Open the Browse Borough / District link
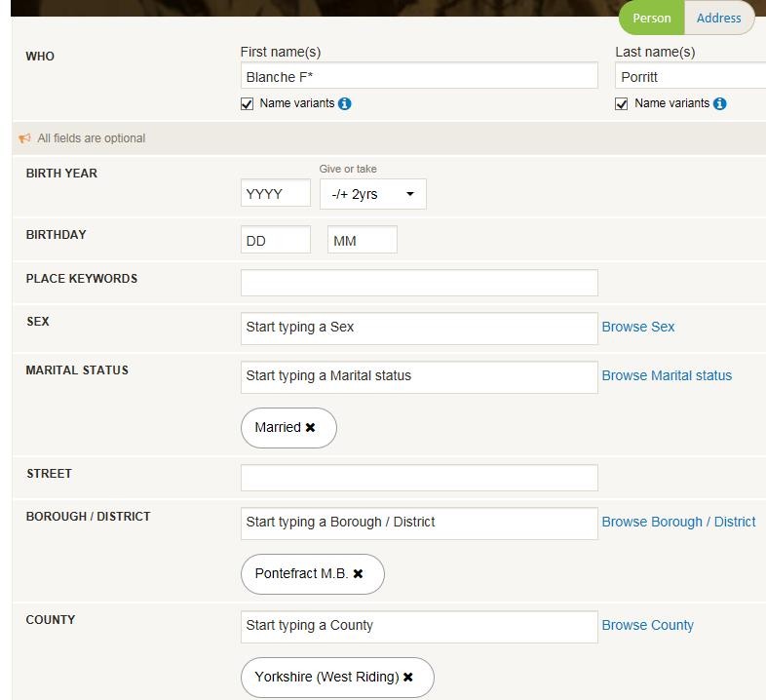The image size is (766, 700). [678, 522]
